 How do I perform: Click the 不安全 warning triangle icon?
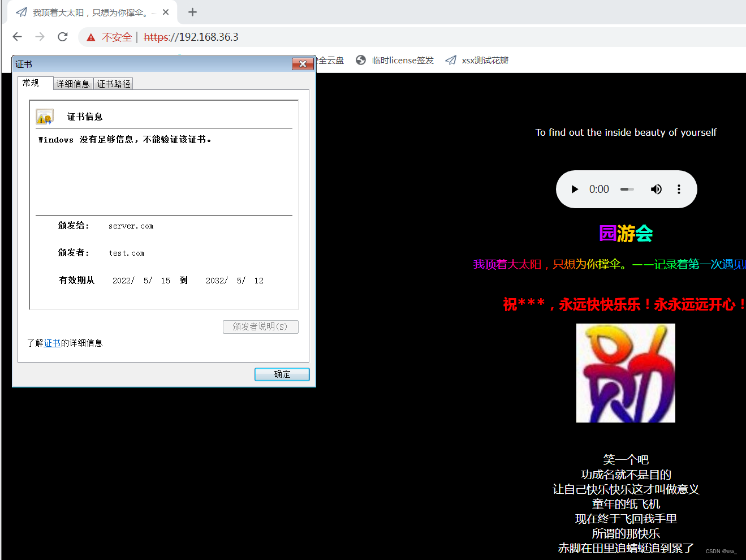click(91, 37)
